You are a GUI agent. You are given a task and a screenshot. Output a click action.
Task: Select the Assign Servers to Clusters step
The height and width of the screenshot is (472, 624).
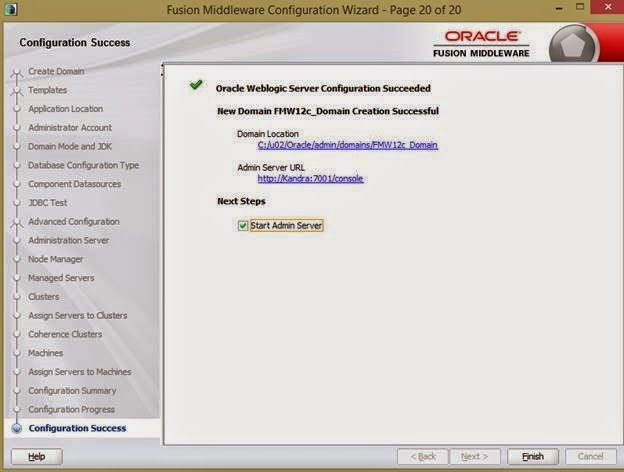tap(78, 315)
